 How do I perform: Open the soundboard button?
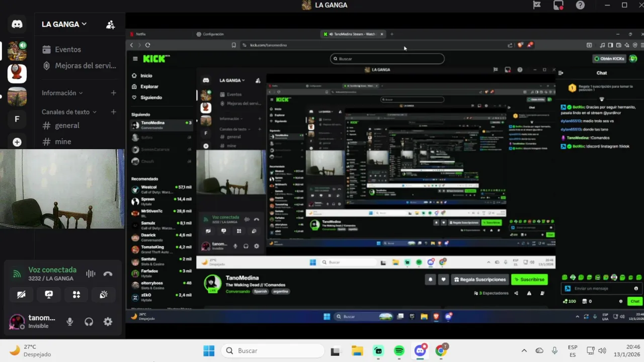104,295
